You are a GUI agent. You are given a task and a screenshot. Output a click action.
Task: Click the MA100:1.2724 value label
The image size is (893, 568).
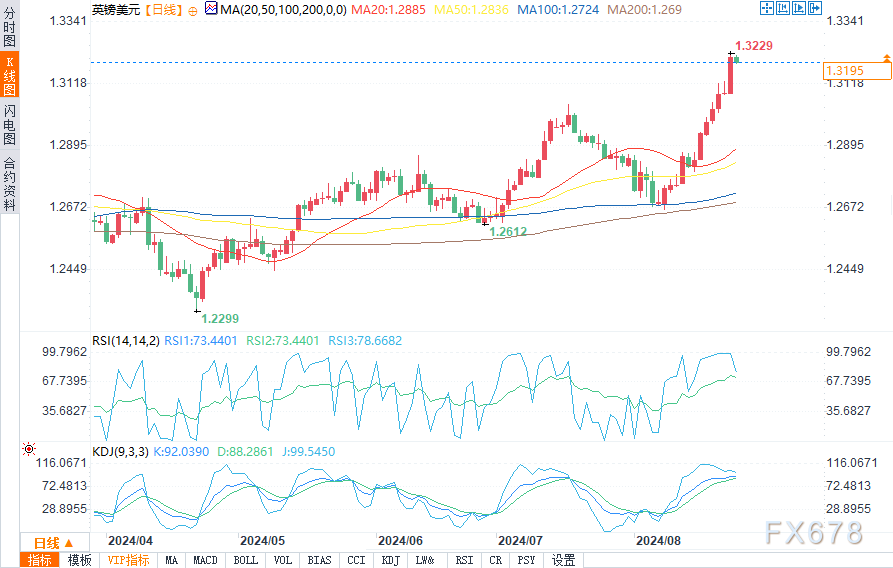click(558, 10)
